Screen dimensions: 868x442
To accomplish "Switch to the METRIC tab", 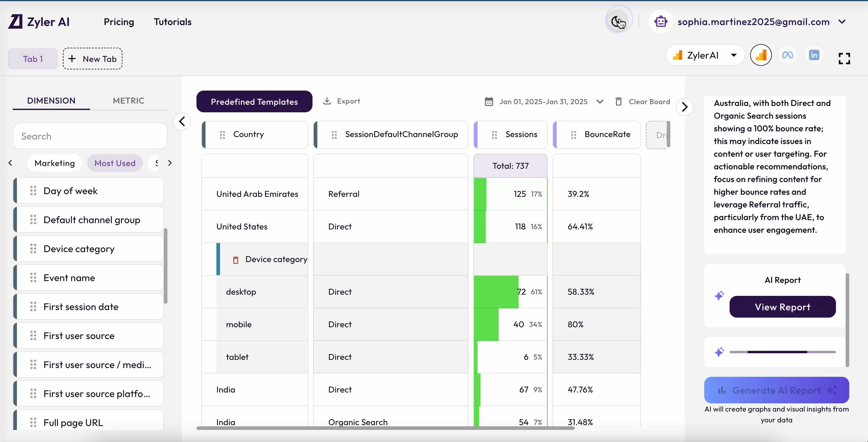I will click(128, 101).
